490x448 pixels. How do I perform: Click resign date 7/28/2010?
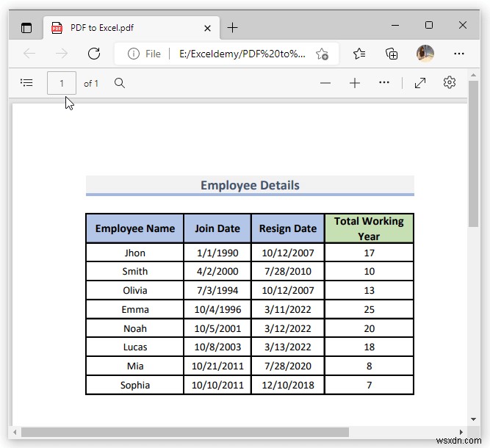(x=288, y=271)
